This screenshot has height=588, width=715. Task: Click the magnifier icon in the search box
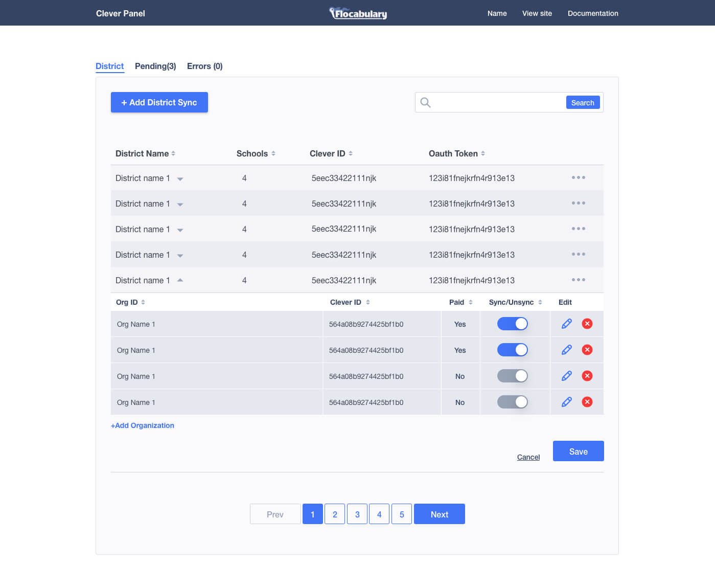tap(425, 102)
